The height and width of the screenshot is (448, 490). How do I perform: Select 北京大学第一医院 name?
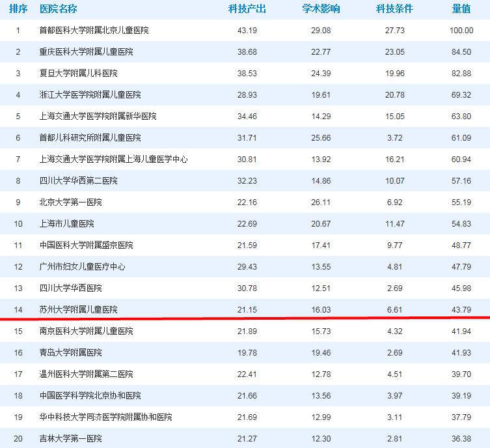(x=71, y=203)
